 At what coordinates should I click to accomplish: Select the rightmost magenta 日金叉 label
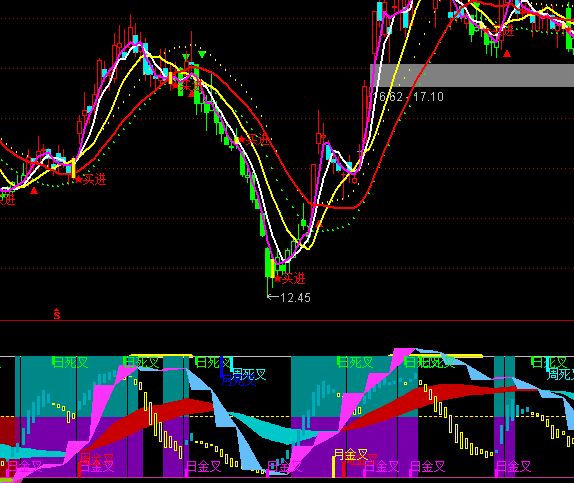pos(514,467)
